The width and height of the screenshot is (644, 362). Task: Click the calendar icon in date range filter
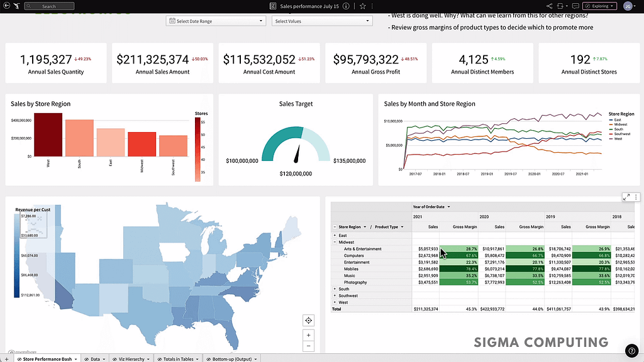[172, 21]
